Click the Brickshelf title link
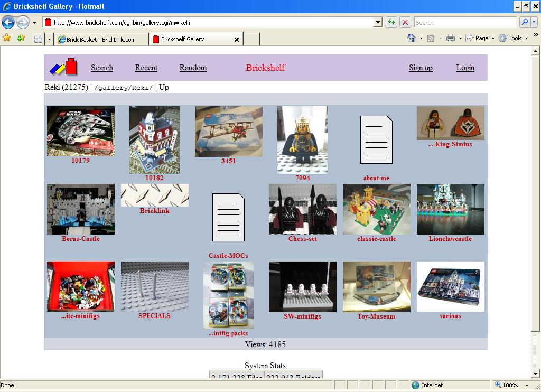Image resolution: width=541 pixels, height=392 pixels. tap(265, 68)
